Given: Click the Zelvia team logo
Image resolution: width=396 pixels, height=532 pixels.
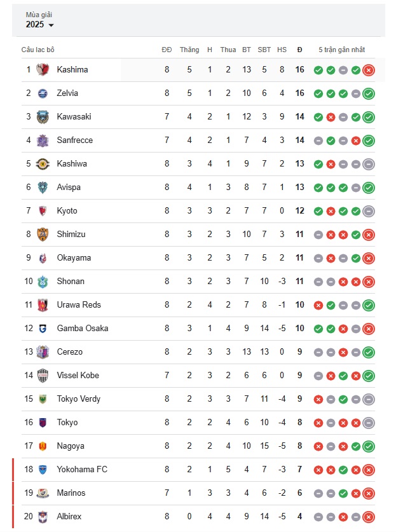Looking at the screenshot, I should [x=43, y=93].
